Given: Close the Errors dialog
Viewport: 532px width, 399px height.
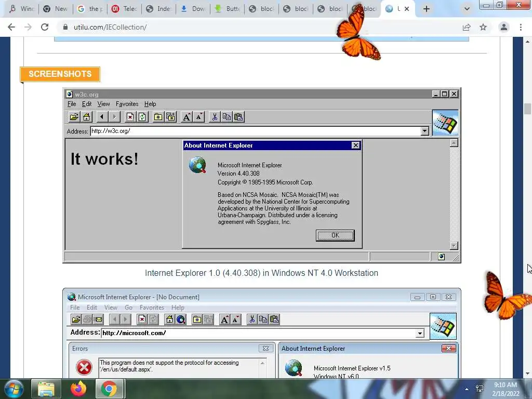Looking at the screenshot, I should [265, 349].
